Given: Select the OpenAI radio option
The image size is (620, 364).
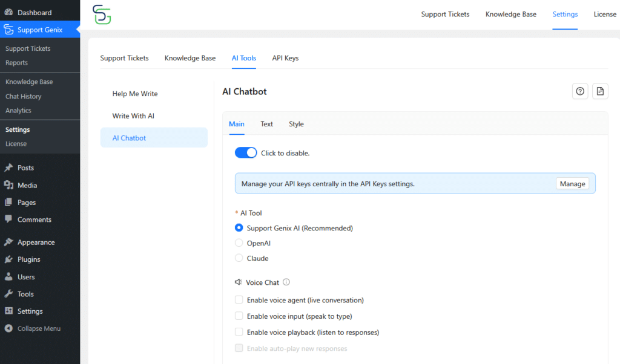Looking at the screenshot, I should 239,243.
